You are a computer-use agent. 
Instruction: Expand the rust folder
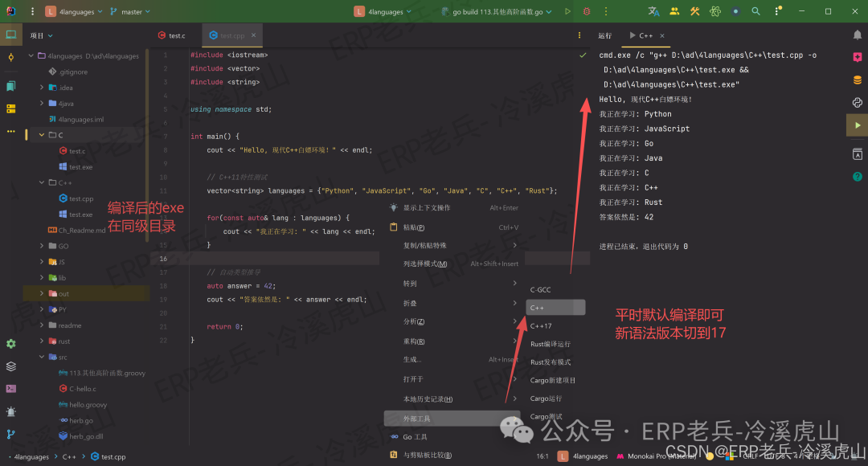pyautogui.click(x=42, y=341)
